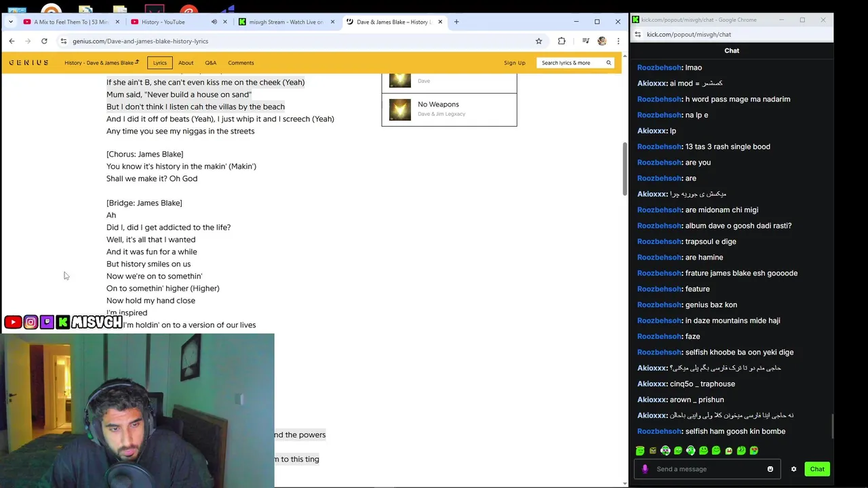
Task: Click lyric 'Mum said, "Never build a house on sand"'
Action: [179, 94]
